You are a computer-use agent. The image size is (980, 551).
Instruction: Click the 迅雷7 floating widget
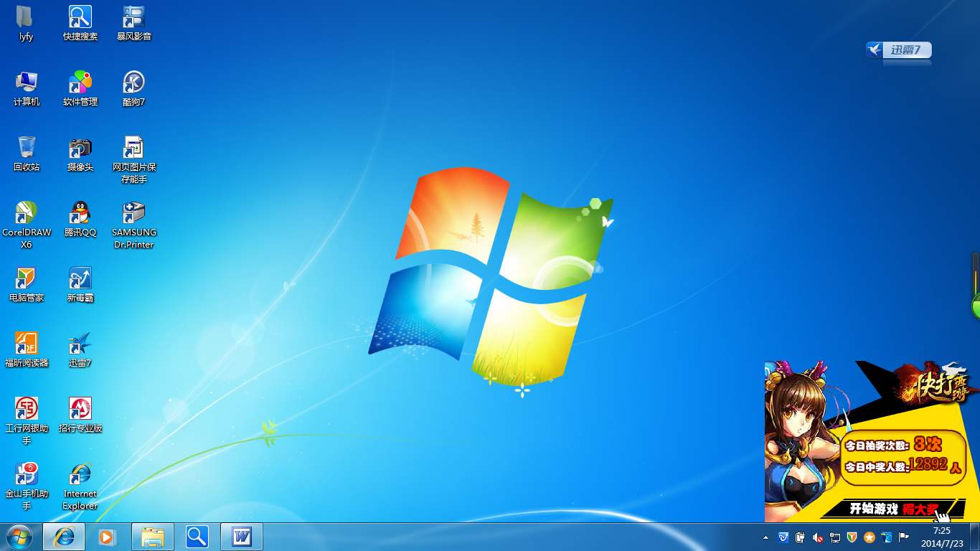pos(898,50)
